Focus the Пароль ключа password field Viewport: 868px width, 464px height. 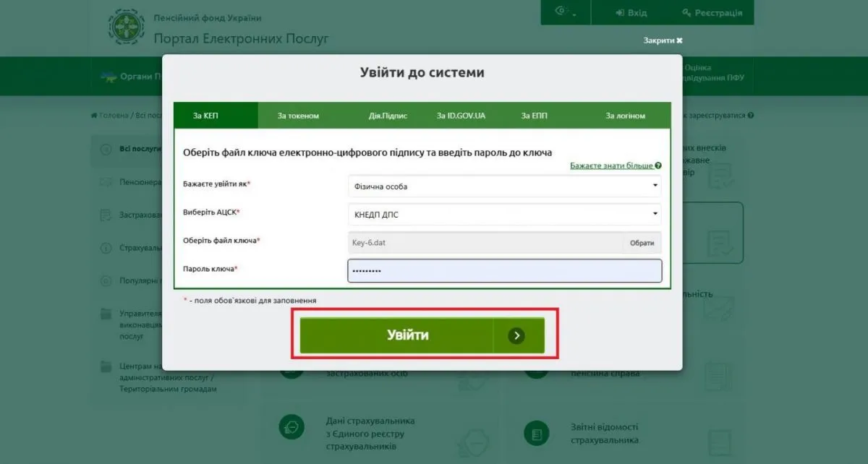tap(505, 270)
